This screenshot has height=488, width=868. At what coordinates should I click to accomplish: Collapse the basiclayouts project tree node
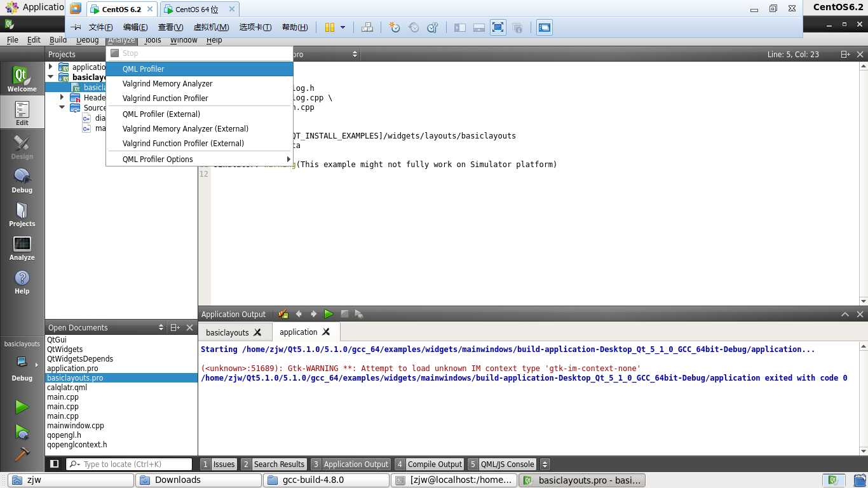tap(51, 77)
